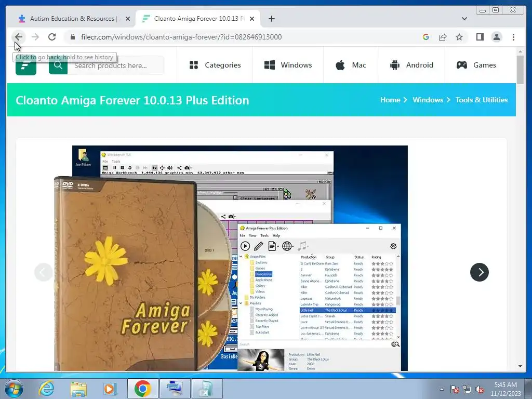Screen dimensions: 532x399
Task: Click scrollbar down arrow at page bottom
Action: pyautogui.click(x=520, y=366)
